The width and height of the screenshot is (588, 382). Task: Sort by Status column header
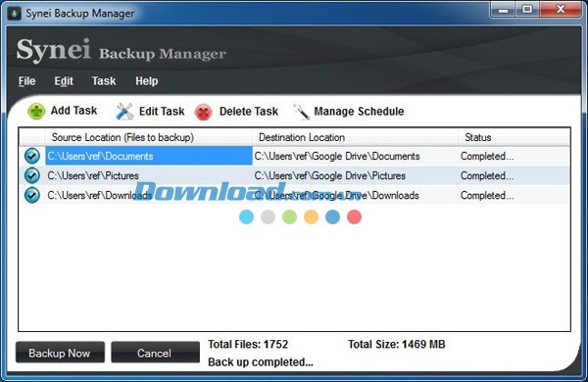tap(514, 137)
